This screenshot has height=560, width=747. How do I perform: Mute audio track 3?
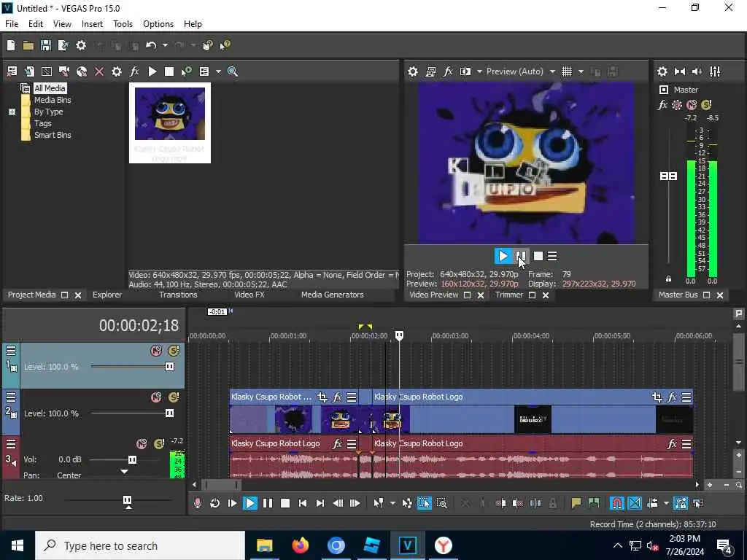[x=142, y=444]
